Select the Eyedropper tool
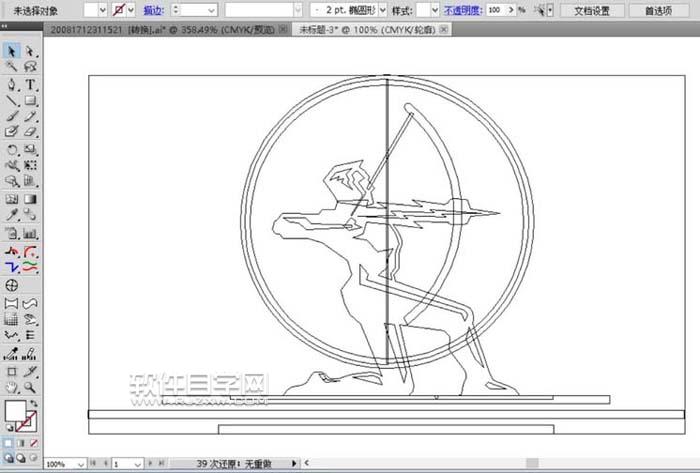The height and width of the screenshot is (473, 700). (12, 214)
